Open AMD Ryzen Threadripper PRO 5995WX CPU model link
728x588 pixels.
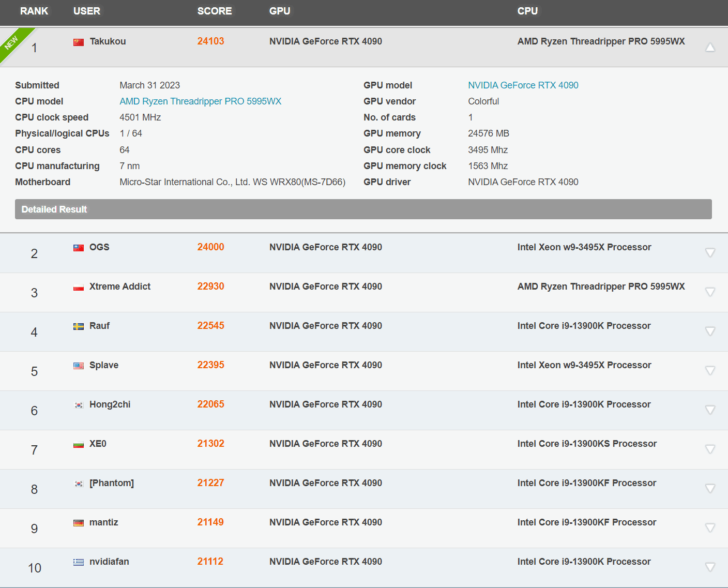201,101
